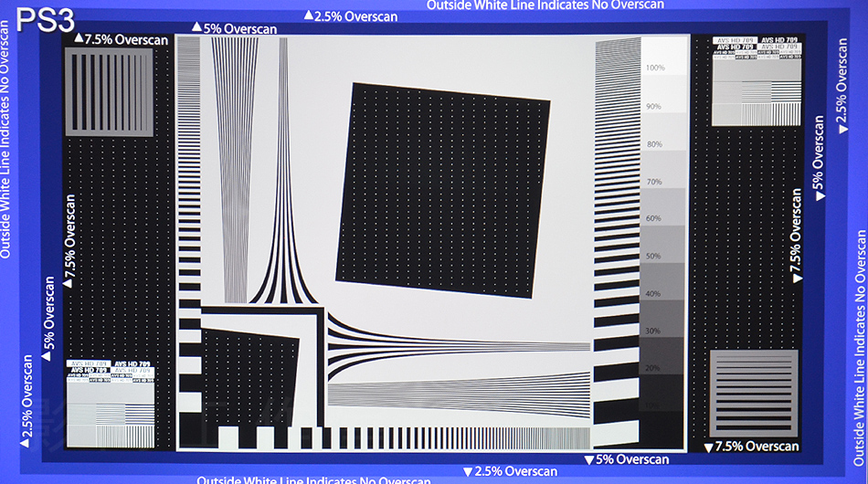868x484 pixels.
Task: Select the 60% grayscale step
Action: click(x=662, y=207)
